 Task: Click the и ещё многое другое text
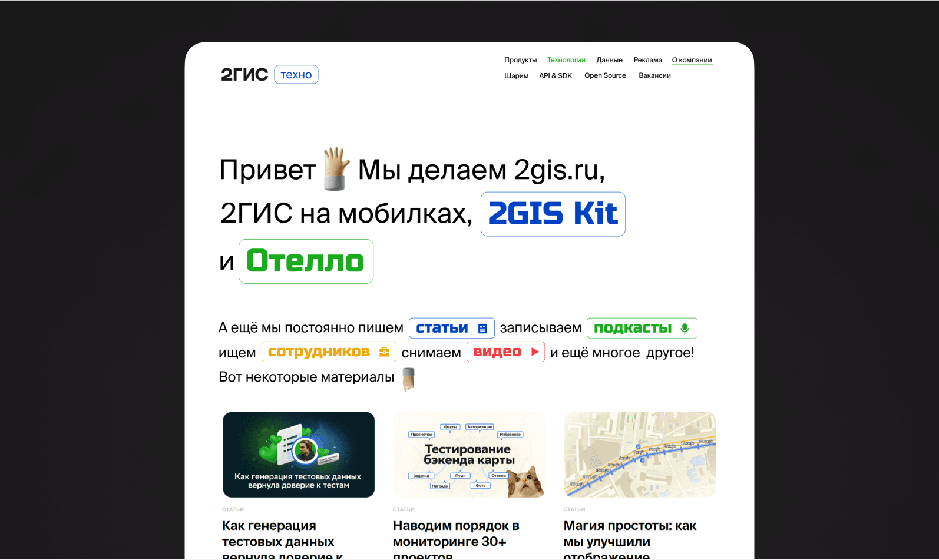(x=622, y=353)
